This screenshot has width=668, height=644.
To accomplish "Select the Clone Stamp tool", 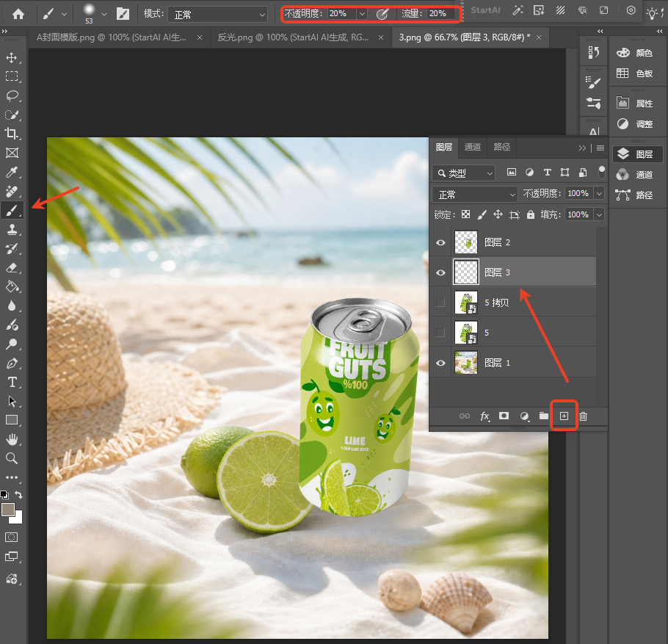I will click(12, 229).
